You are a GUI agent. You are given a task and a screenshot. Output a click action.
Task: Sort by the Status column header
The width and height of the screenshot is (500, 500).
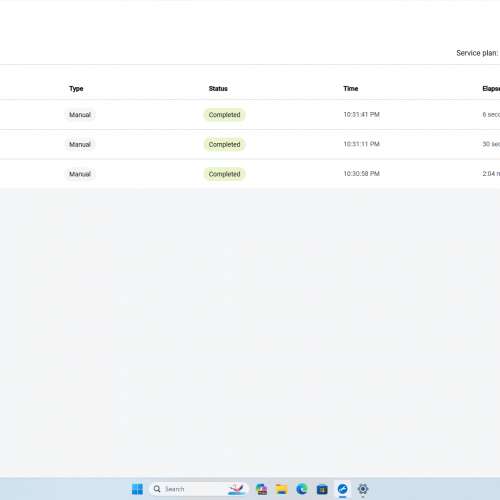218,88
